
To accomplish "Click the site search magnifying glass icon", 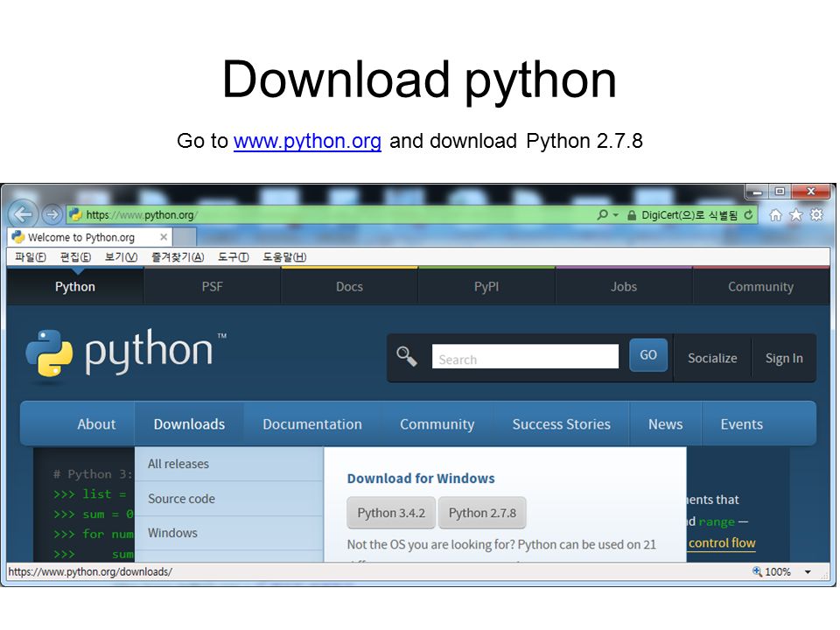I will [x=407, y=356].
